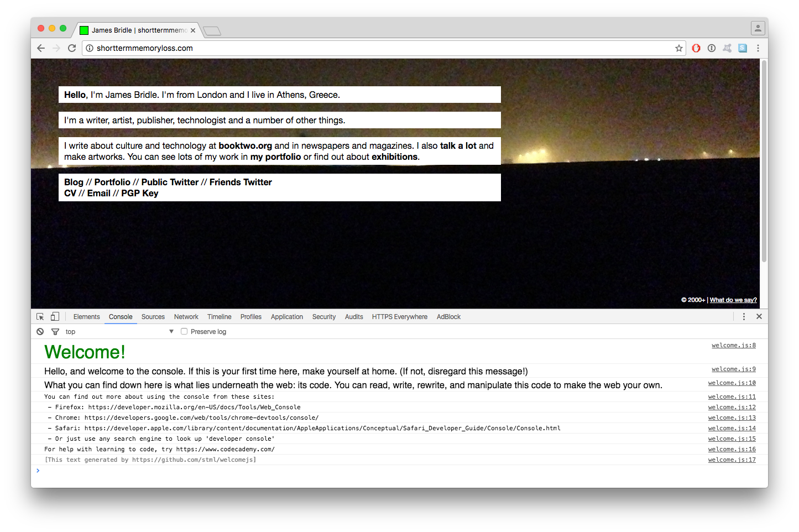Open the welcome.js:8 source link
799x532 pixels.
point(733,346)
